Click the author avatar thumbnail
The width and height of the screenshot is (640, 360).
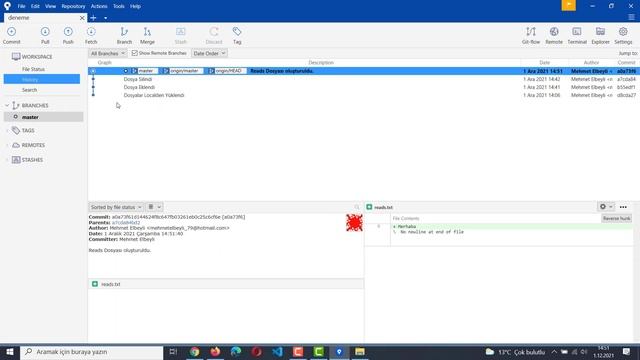[x=354, y=223]
